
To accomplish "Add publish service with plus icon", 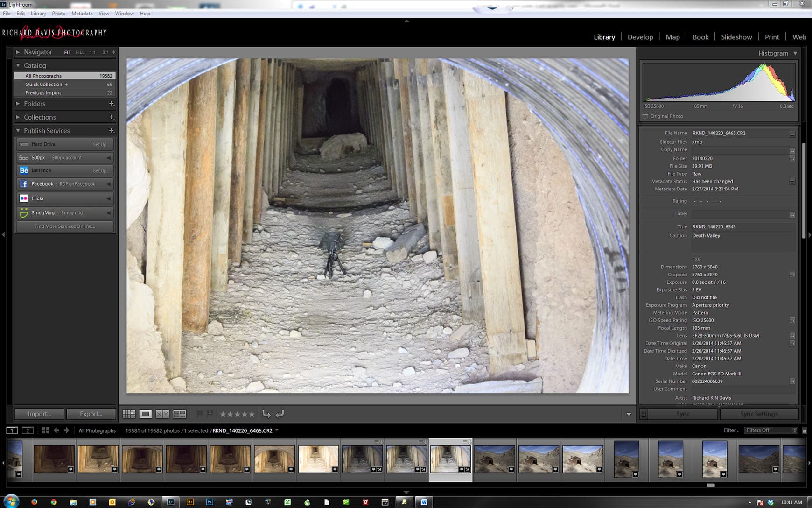I will pos(111,131).
